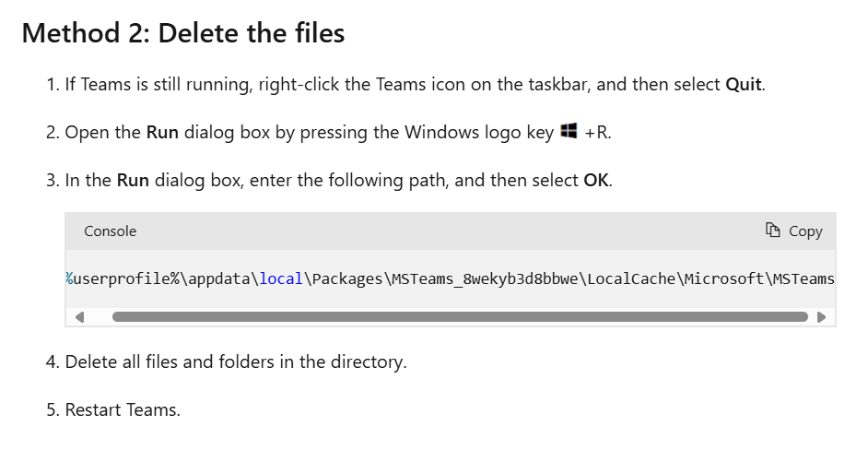Click the LocalCache segment of the path
The height and width of the screenshot is (450, 868).
(631, 278)
